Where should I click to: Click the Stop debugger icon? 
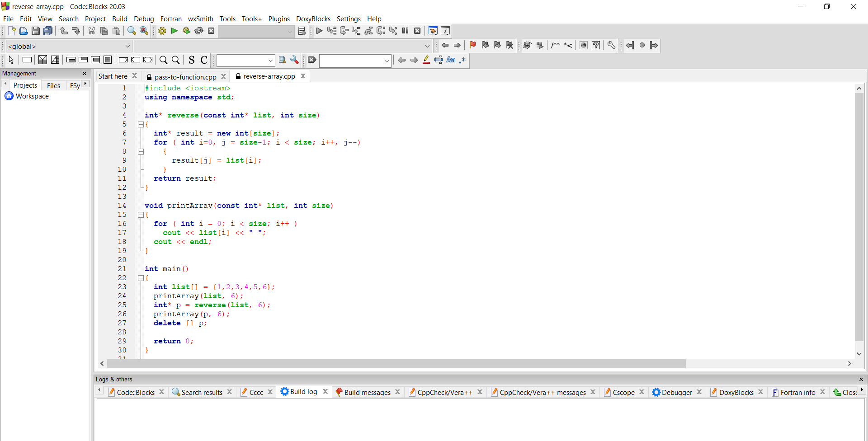coord(418,31)
